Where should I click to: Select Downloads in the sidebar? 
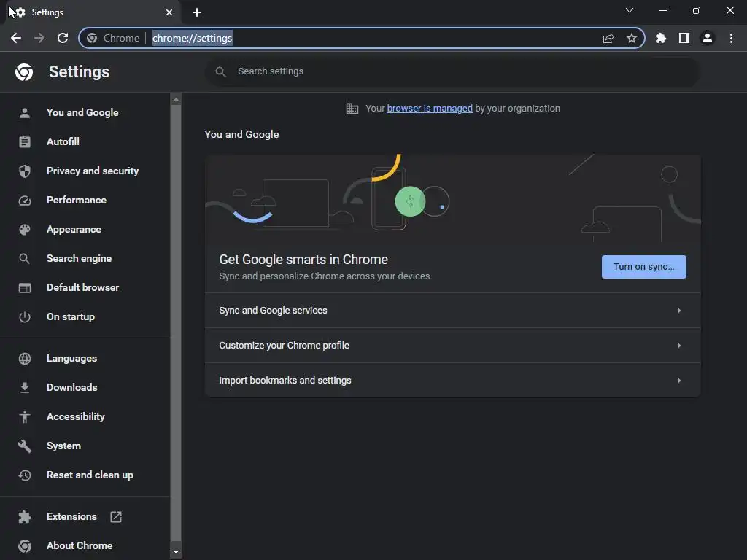coord(72,388)
